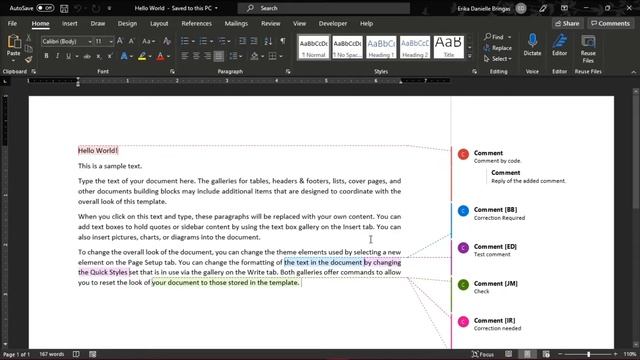640x360 pixels.
Task: Click the Search box in title bar
Action: pyautogui.click(x=324, y=8)
